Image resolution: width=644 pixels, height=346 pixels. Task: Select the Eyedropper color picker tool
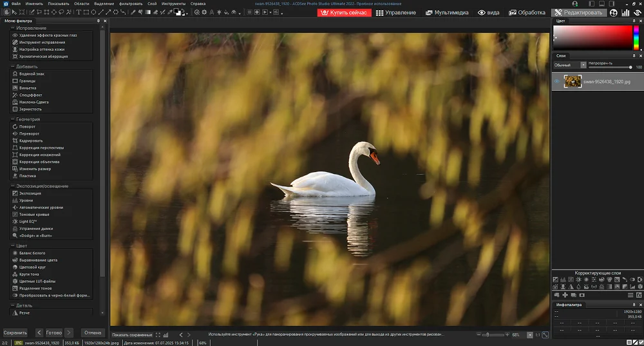pos(170,12)
